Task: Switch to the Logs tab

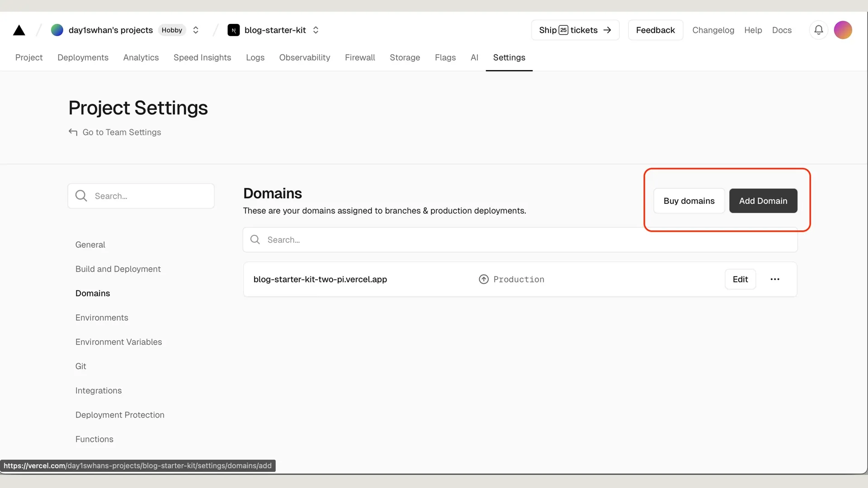Action: click(x=255, y=57)
